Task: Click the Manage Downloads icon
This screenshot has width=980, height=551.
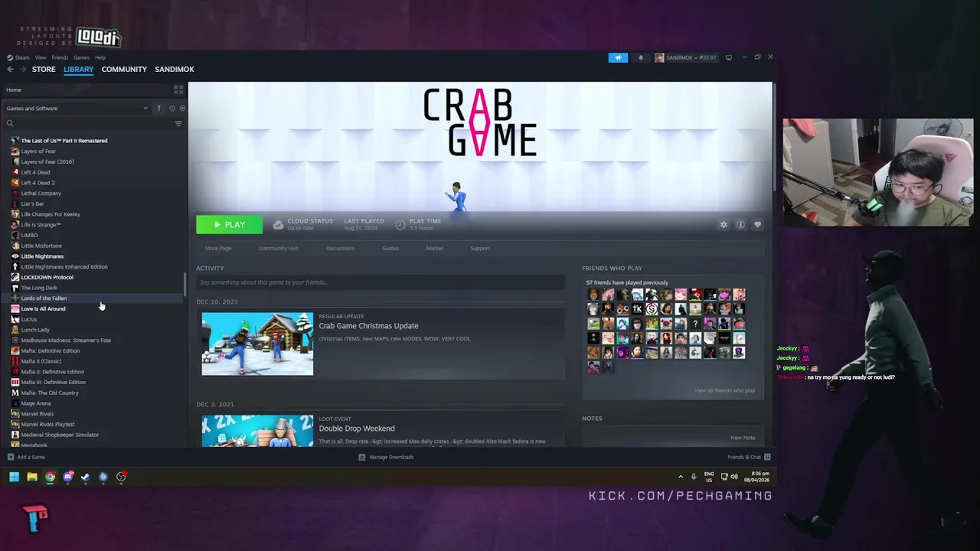Action: 362,457
